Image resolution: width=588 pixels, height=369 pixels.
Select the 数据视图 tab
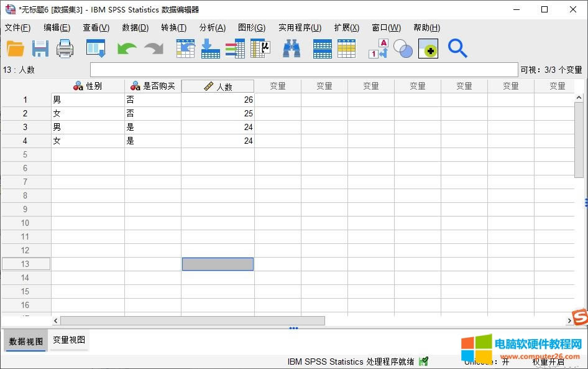click(26, 342)
